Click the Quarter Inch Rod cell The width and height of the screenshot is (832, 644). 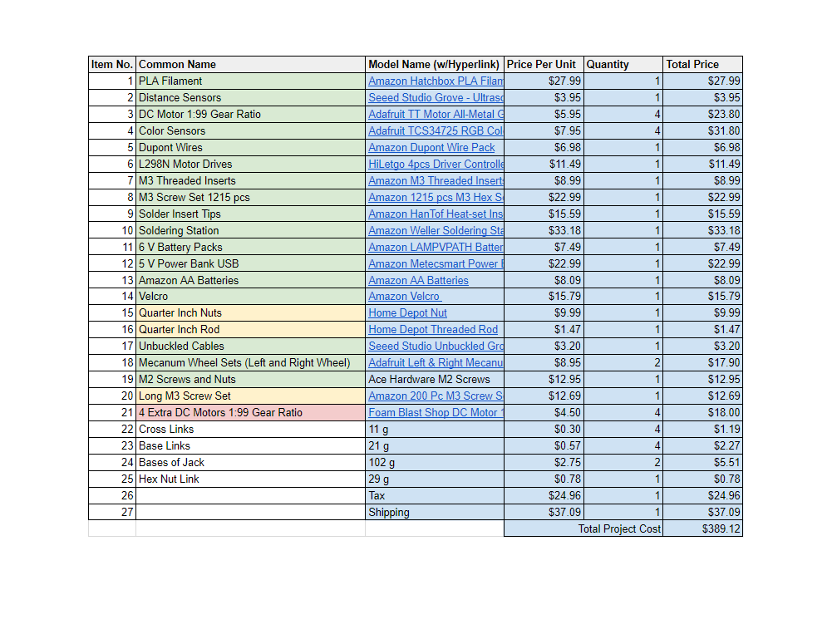[x=250, y=329]
